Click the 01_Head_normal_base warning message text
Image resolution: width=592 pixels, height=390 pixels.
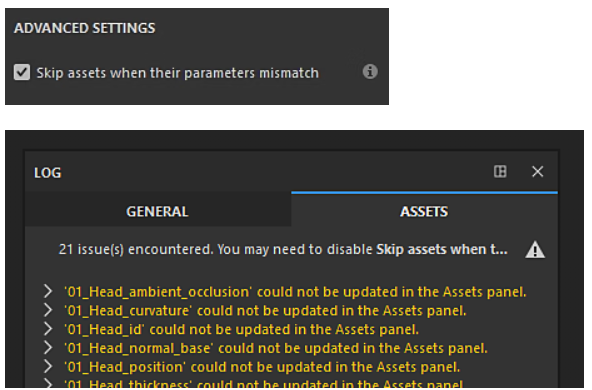276,348
